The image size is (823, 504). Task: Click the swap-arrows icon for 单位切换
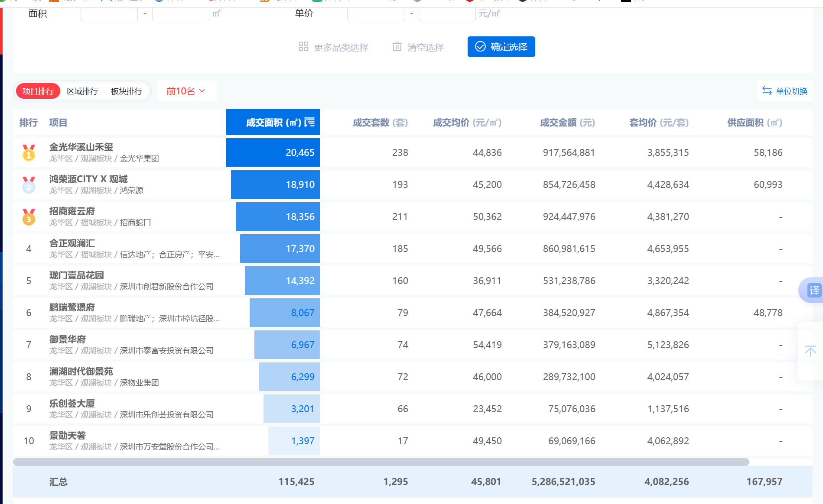click(767, 91)
